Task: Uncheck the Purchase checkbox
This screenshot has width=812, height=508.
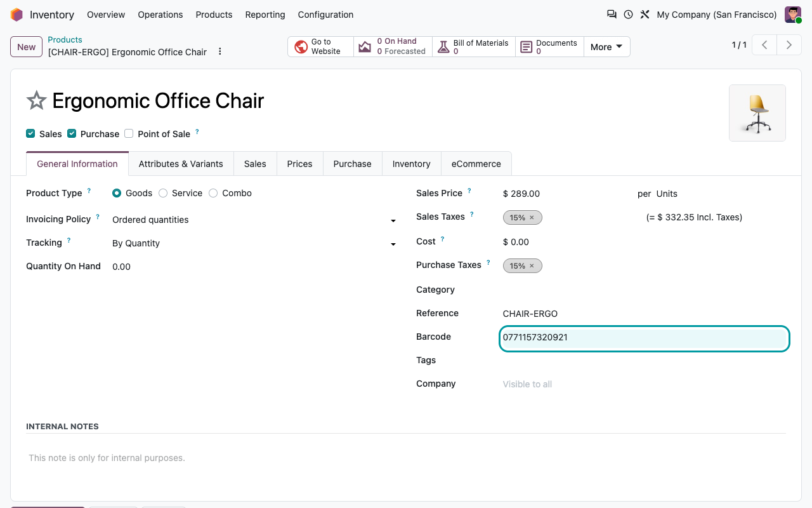Action: tap(72, 133)
